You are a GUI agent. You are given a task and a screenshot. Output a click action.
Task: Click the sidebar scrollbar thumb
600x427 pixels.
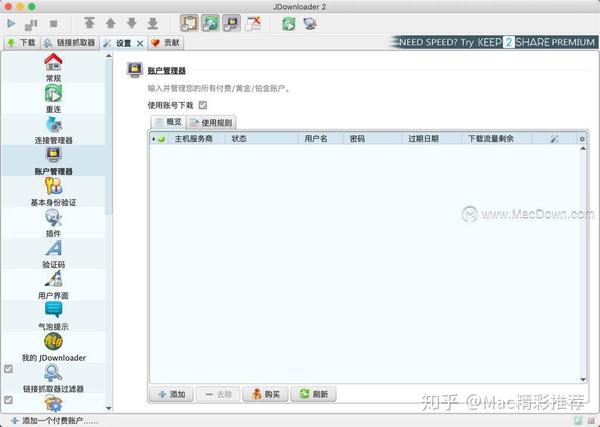click(x=109, y=137)
